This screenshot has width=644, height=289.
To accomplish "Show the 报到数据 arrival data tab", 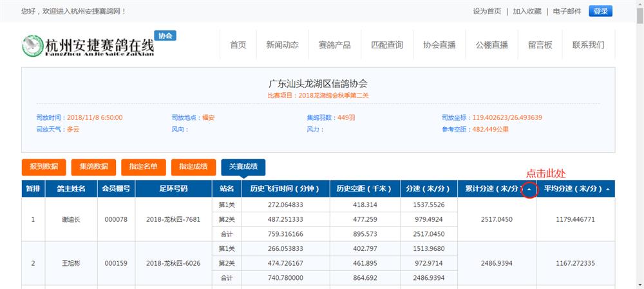I will pyautogui.click(x=44, y=167).
